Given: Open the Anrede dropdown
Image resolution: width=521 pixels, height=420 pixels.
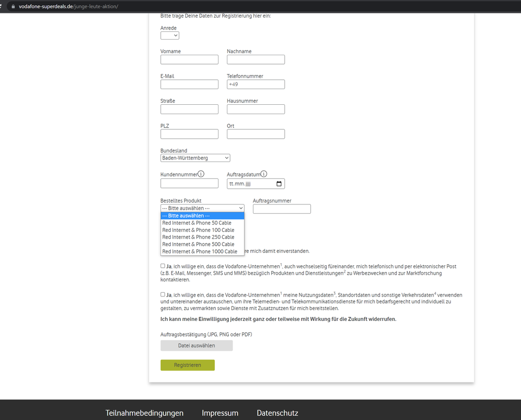Looking at the screenshot, I should tap(170, 35).
